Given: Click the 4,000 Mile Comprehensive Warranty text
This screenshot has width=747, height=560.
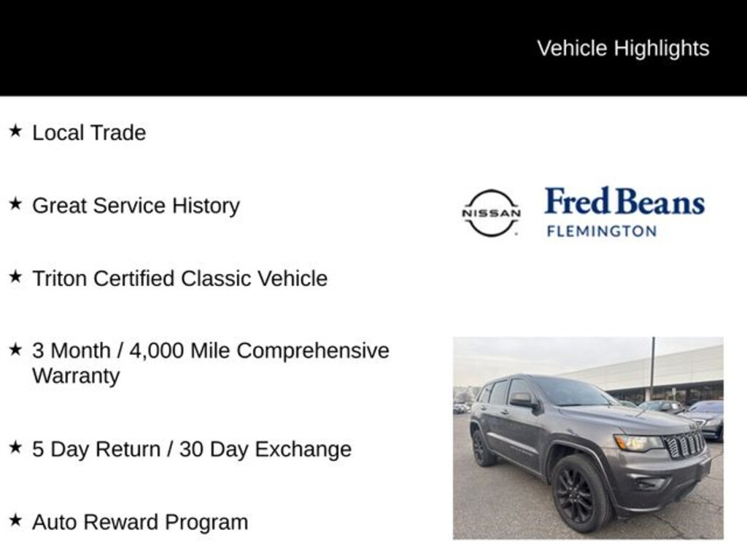Looking at the screenshot, I should pos(210,363).
